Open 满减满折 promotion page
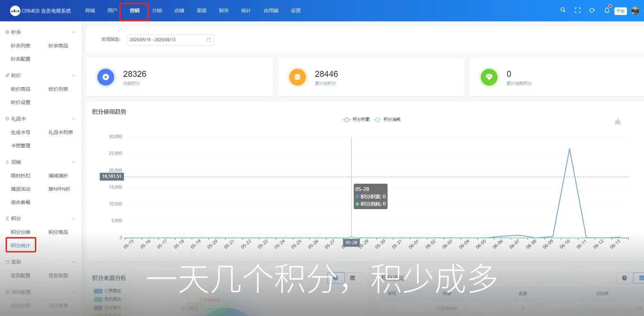The height and width of the screenshot is (316, 644). pyautogui.click(x=58, y=176)
